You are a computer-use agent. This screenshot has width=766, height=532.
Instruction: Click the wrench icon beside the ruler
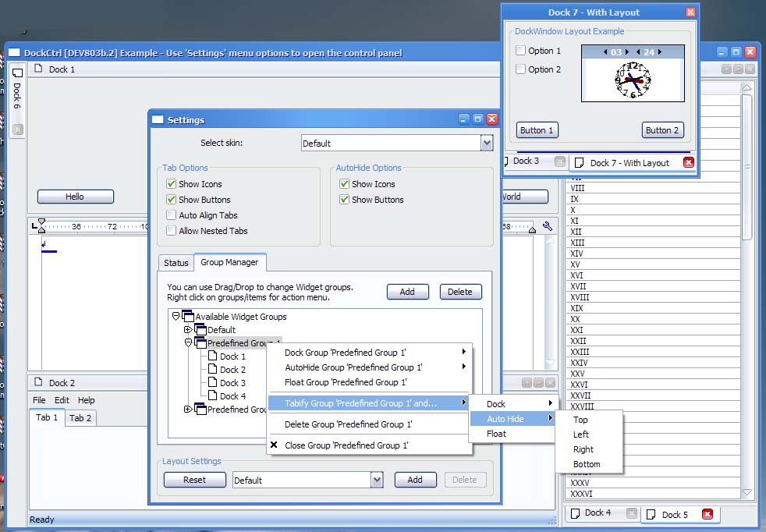548,226
